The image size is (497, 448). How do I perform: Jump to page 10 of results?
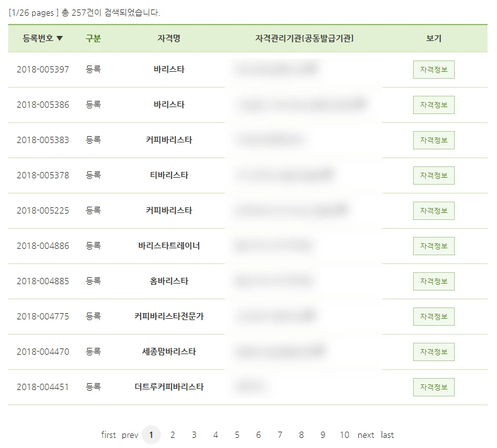tap(344, 435)
